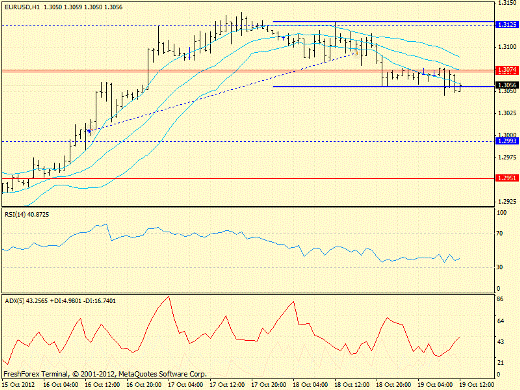The width and height of the screenshot is (520, 390).
Task: Click the 43 value on the ADX scale
Action: coord(500,342)
